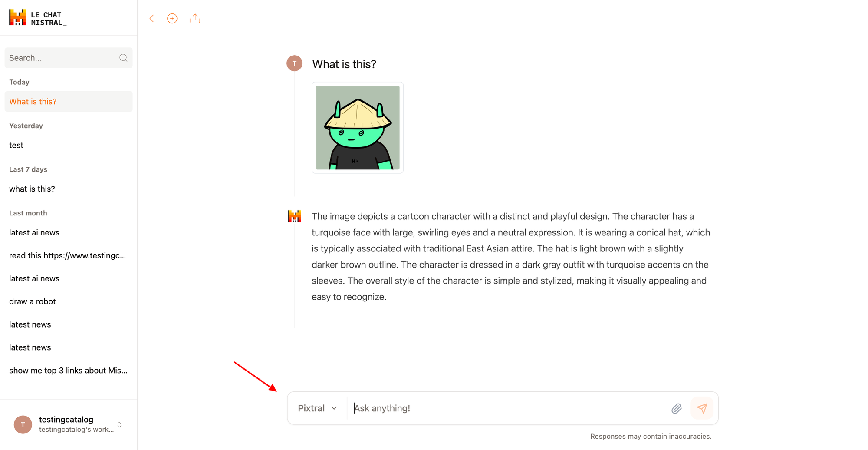Click the back chevron arrow icon

tap(151, 19)
